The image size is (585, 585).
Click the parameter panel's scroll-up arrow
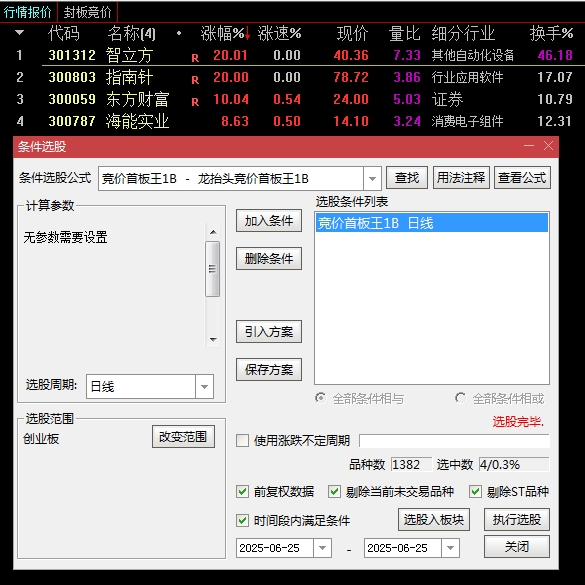tap(213, 232)
